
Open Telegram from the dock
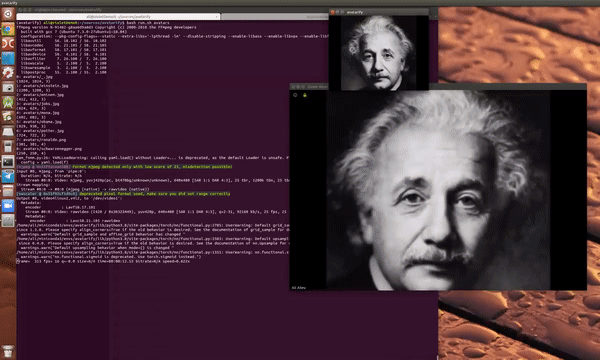8,176
